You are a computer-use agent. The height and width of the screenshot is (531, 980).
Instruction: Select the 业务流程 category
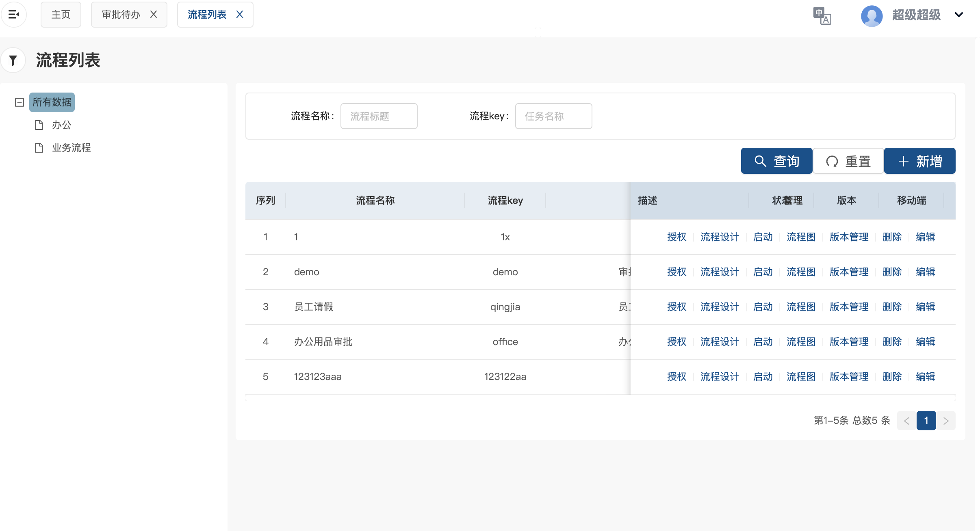click(x=72, y=148)
